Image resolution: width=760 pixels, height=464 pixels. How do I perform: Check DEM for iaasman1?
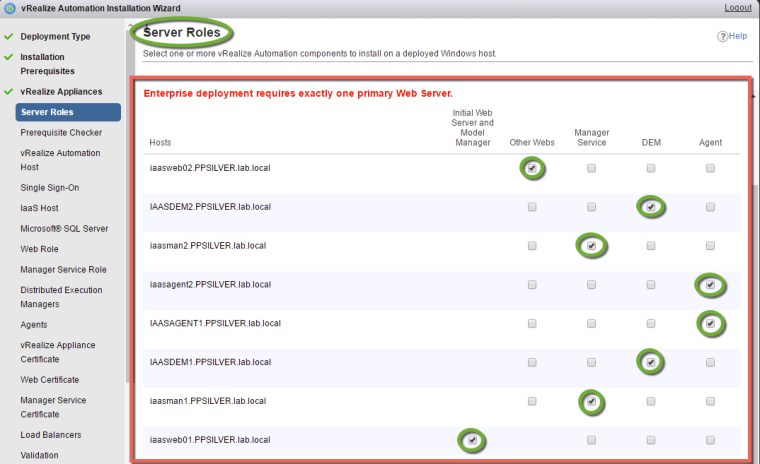coord(651,401)
